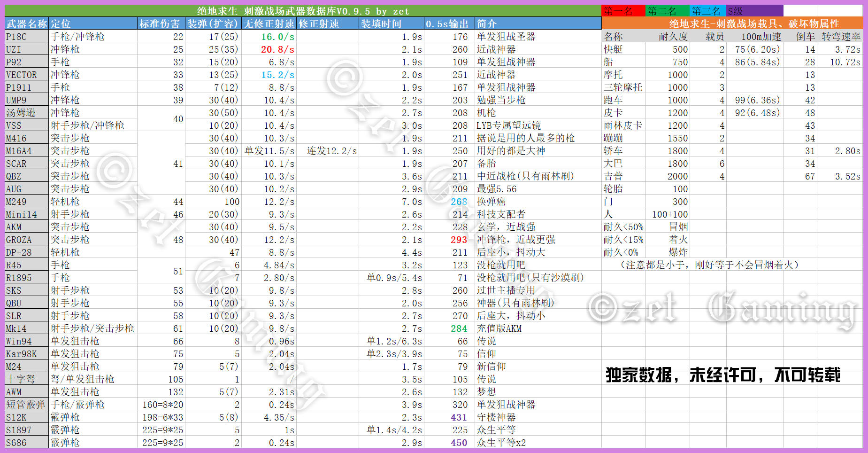Click the blue 268 output value
This screenshot has height=453, width=868.
[x=459, y=202]
